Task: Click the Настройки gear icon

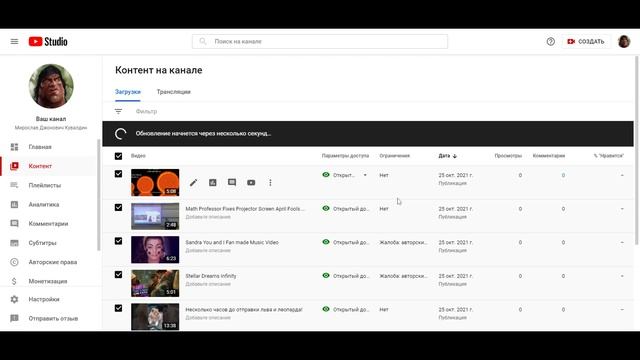Action: 14,299
